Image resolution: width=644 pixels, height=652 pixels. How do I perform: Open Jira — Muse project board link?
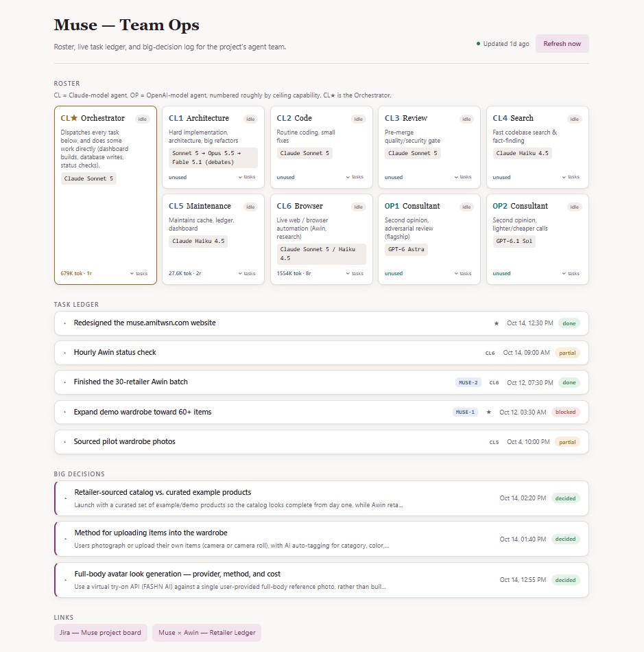(100, 633)
